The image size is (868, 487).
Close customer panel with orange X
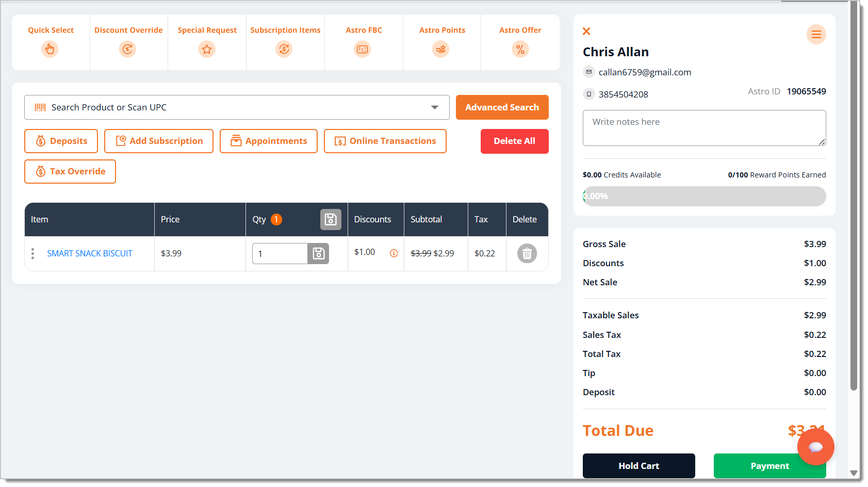[x=586, y=31]
